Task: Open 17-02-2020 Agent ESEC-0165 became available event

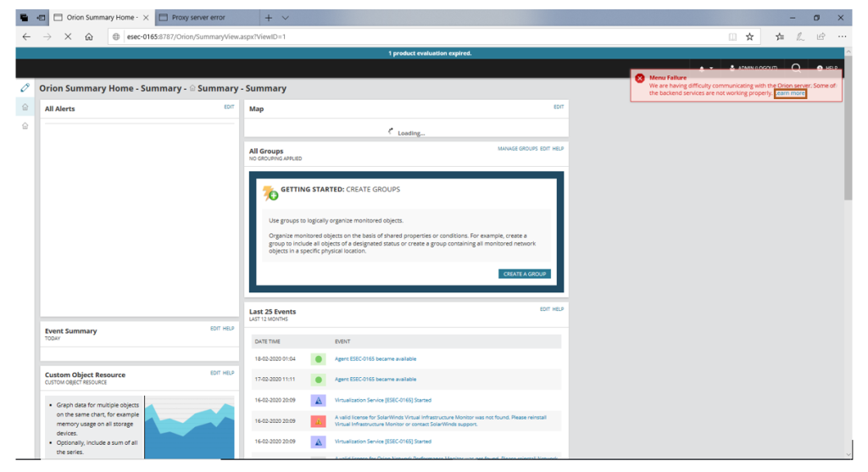Action: (x=376, y=380)
